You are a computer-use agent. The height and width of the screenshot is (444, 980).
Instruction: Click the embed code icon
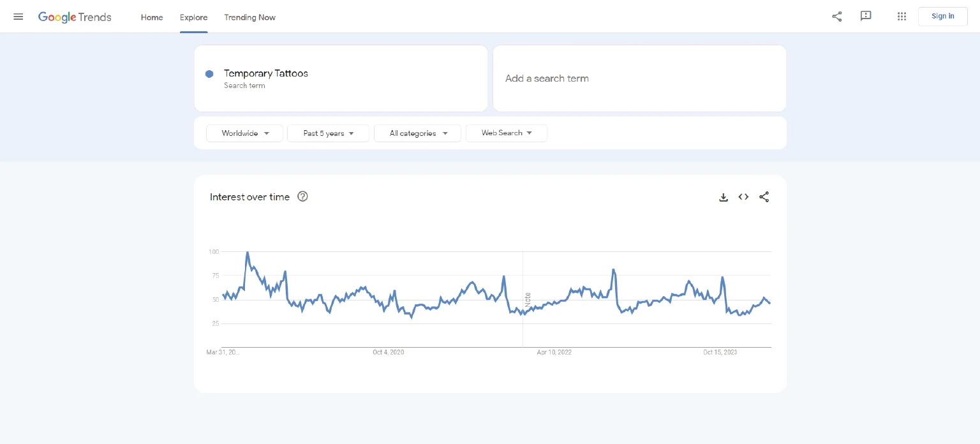click(x=743, y=197)
